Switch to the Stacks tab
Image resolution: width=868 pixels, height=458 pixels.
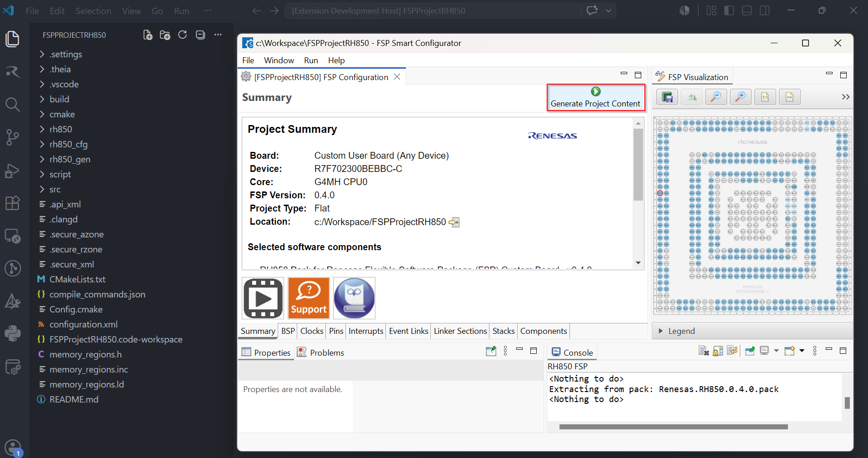[x=504, y=331]
